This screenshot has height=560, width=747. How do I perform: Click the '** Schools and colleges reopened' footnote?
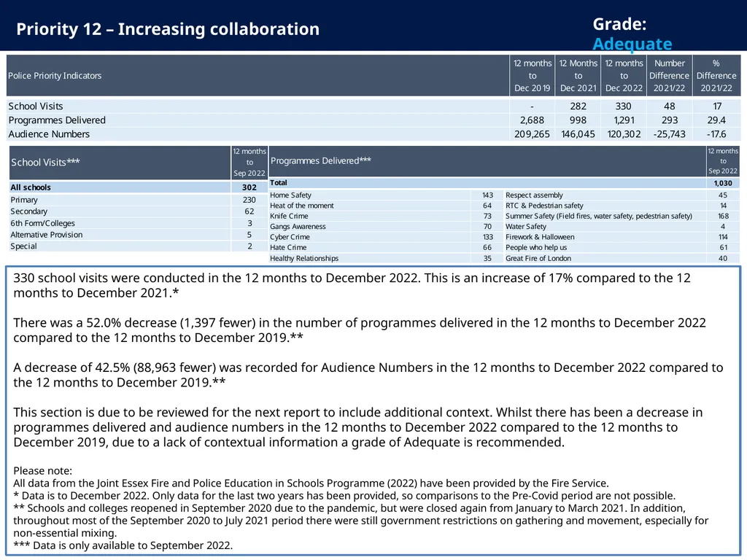(x=360, y=520)
